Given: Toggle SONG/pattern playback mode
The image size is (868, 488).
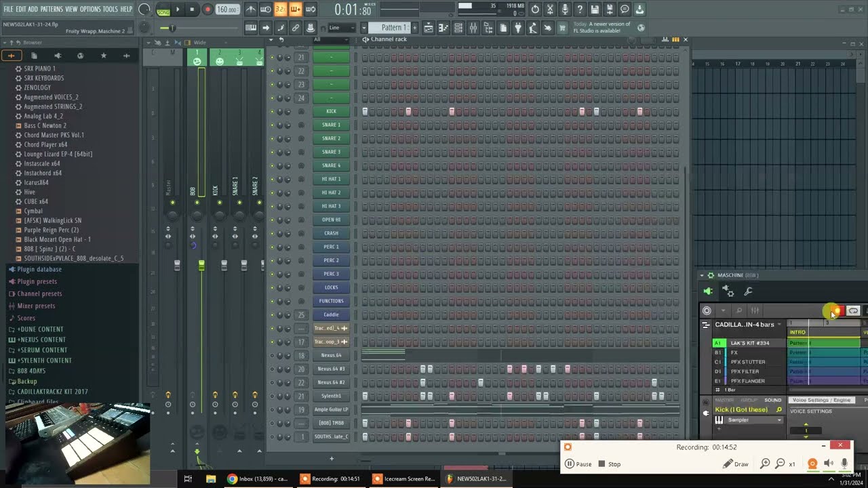Looking at the screenshot, I should (163, 9).
